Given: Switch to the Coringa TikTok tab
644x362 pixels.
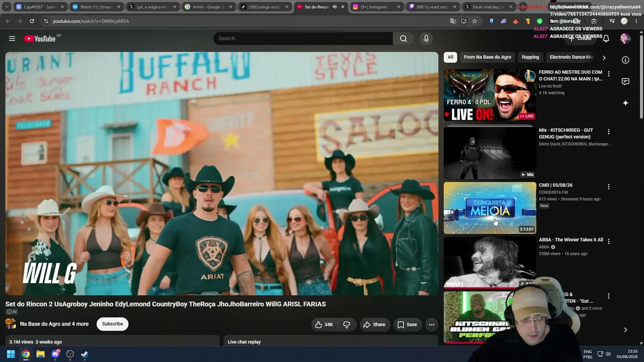Looking at the screenshot, I should point(264,7).
